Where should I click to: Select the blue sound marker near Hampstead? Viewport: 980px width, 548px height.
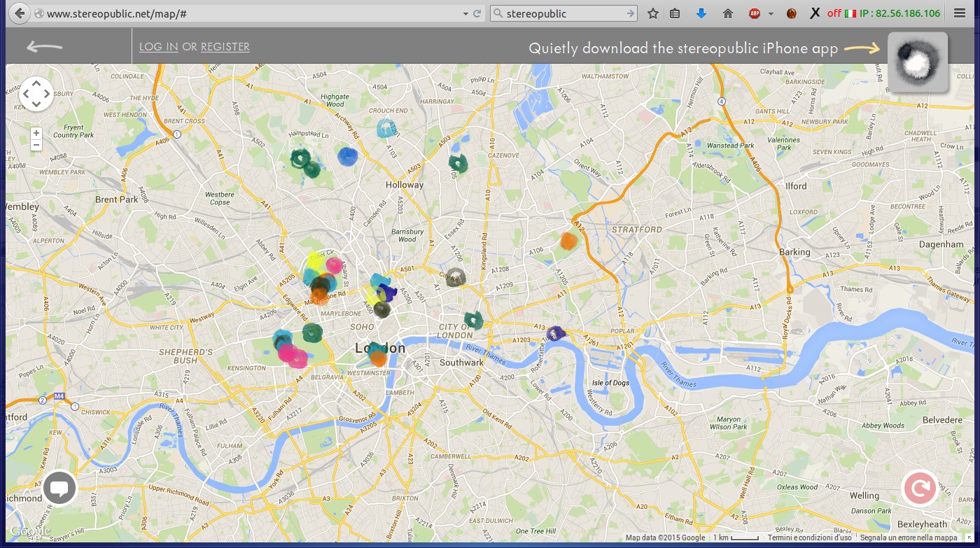tap(348, 156)
